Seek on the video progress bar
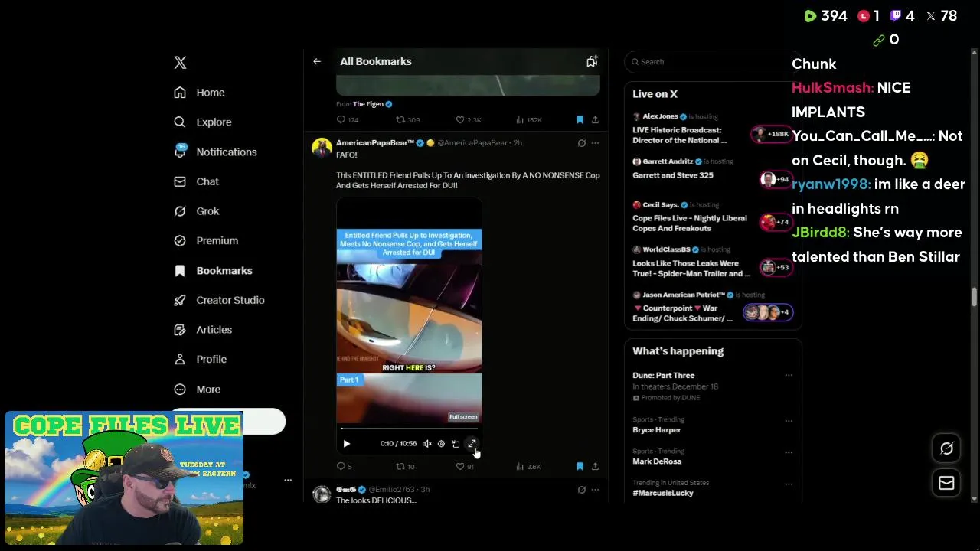980x551 pixels. point(409,429)
